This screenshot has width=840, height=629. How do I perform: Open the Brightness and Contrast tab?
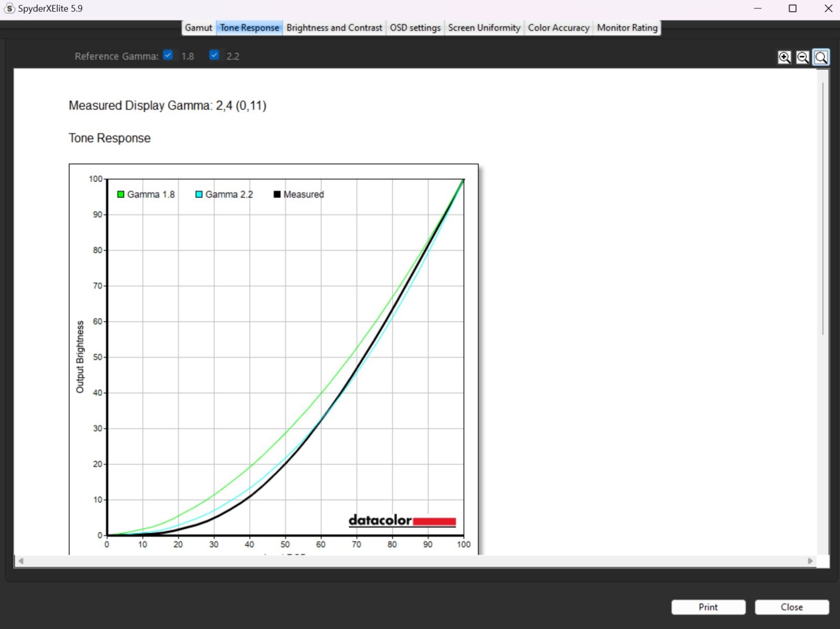coord(334,28)
